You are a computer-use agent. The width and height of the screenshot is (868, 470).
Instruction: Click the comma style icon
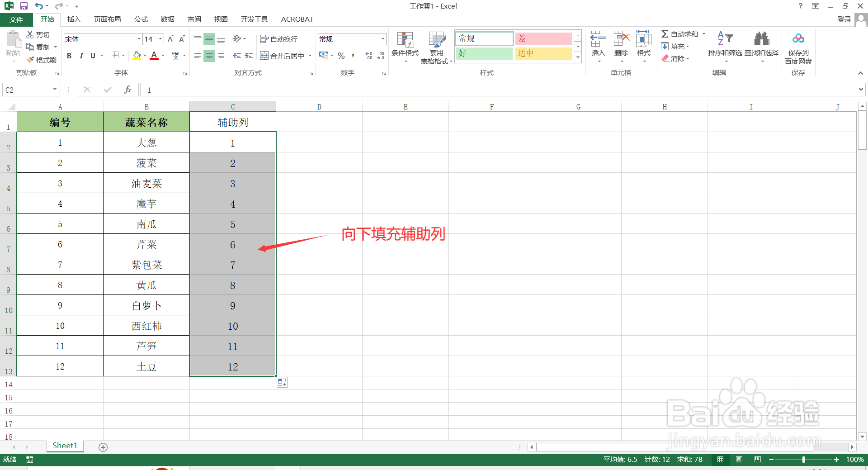click(353, 56)
